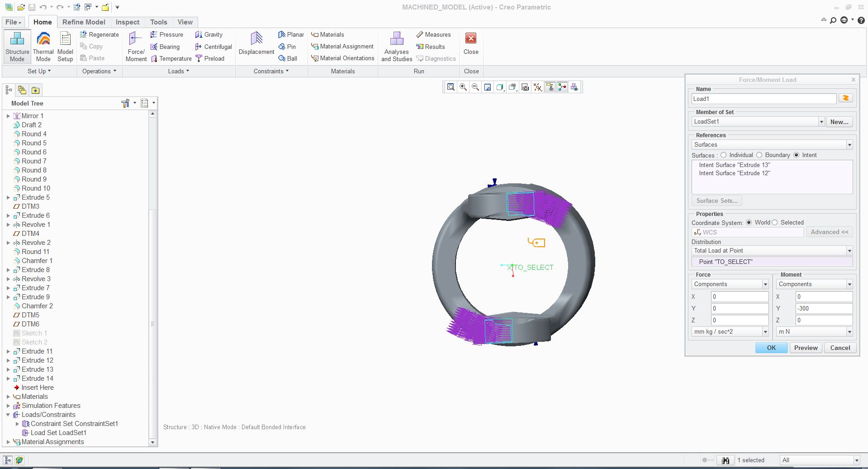View Results

[x=431, y=47]
